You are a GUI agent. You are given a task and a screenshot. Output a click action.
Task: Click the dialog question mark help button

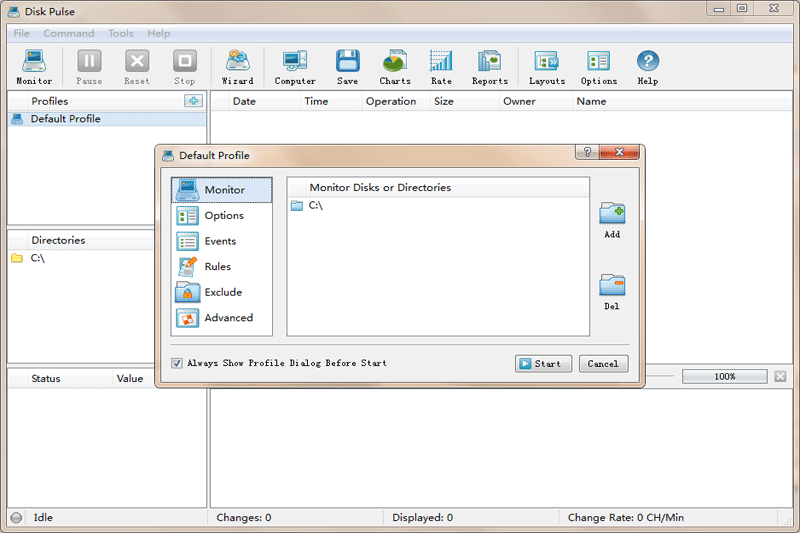[x=587, y=152]
